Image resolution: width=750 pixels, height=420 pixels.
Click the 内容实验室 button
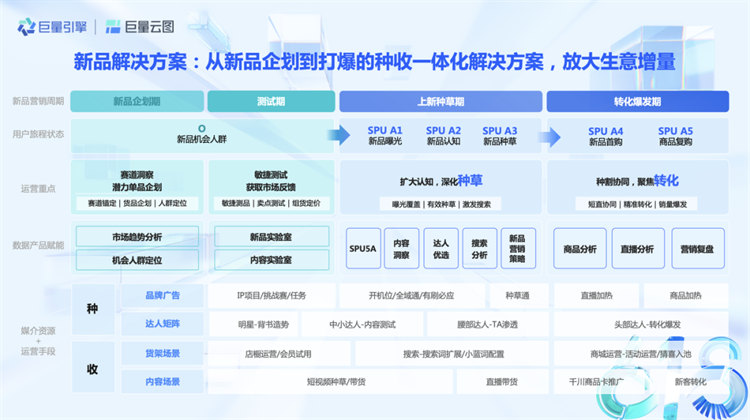pyautogui.click(x=270, y=259)
